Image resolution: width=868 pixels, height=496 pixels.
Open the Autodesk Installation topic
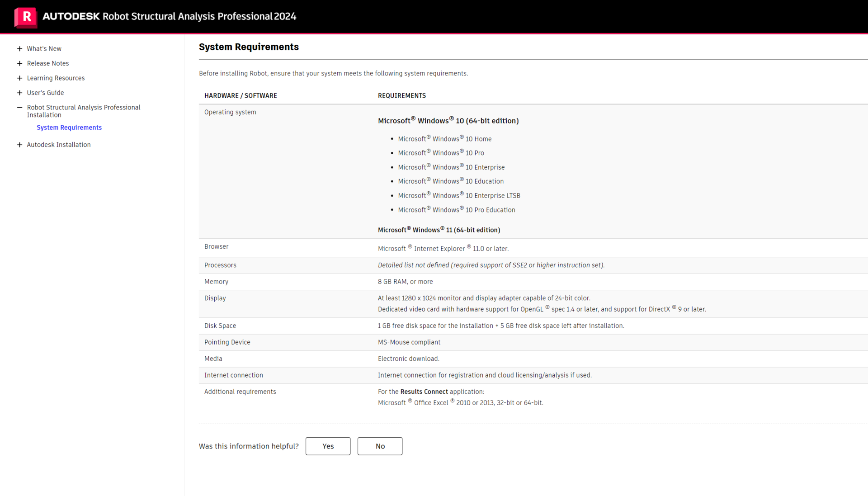tap(59, 145)
